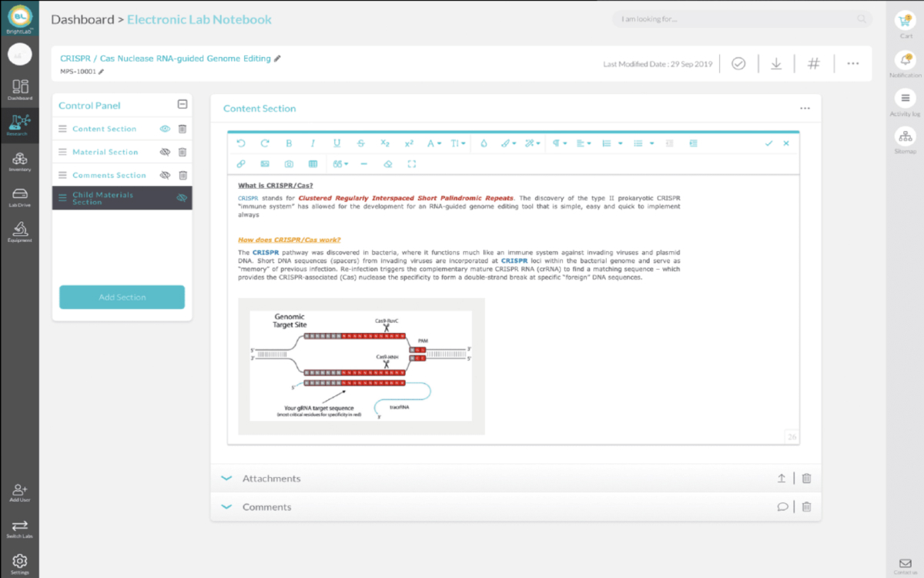Select the Child Materials Section item
Screen dimensions: 924x578
pyautogui.click(x=102, y=198)
